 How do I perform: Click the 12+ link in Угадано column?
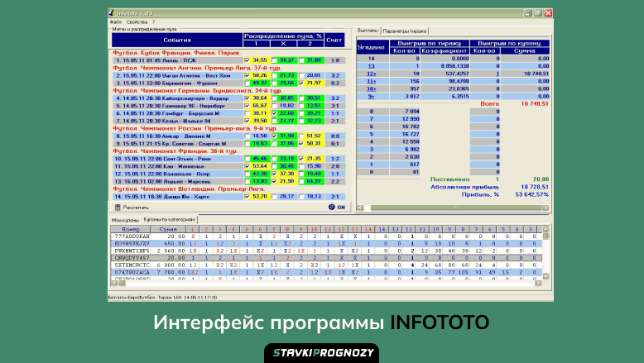[371, 74]
